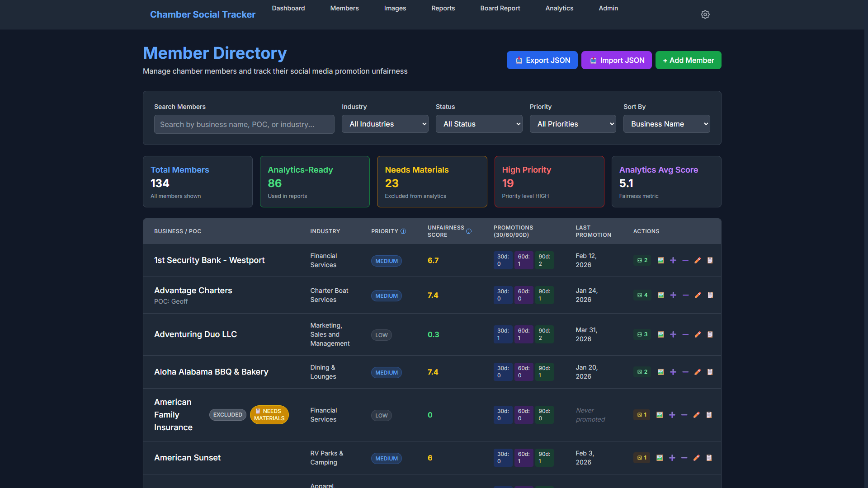Click info icon next to Unfairness Score header

click(x=469, y=231)
